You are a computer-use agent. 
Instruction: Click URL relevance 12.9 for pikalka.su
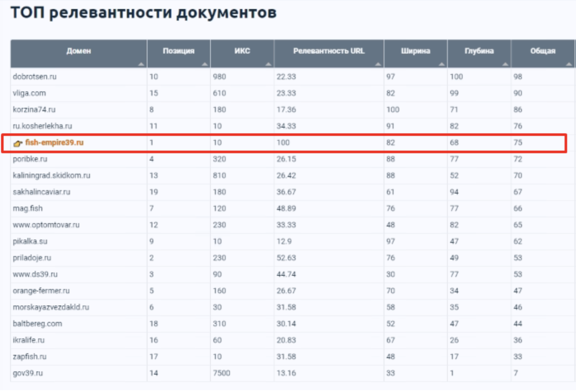tap(284, 242)
